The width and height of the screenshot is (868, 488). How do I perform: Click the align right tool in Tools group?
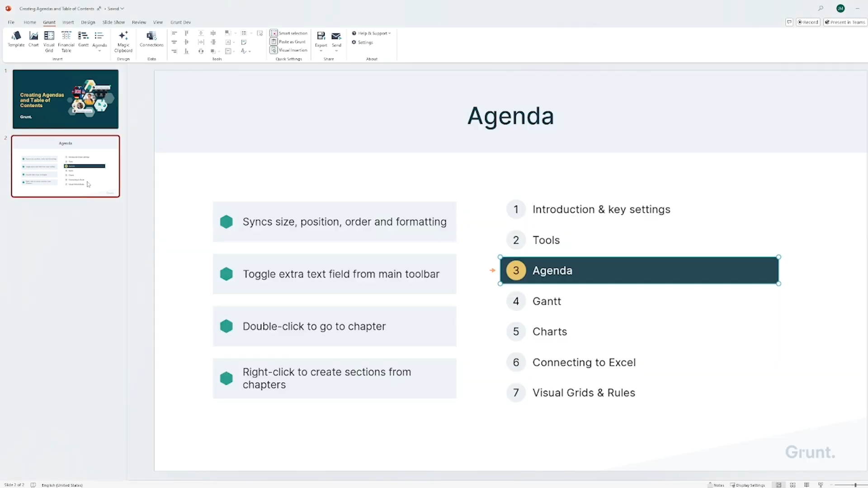pos(174,51)
